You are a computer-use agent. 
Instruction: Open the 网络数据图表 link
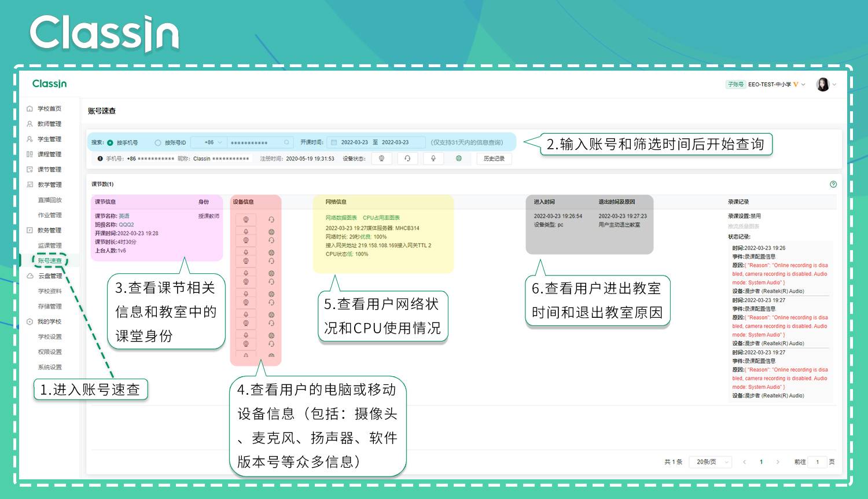pos(341,218)
